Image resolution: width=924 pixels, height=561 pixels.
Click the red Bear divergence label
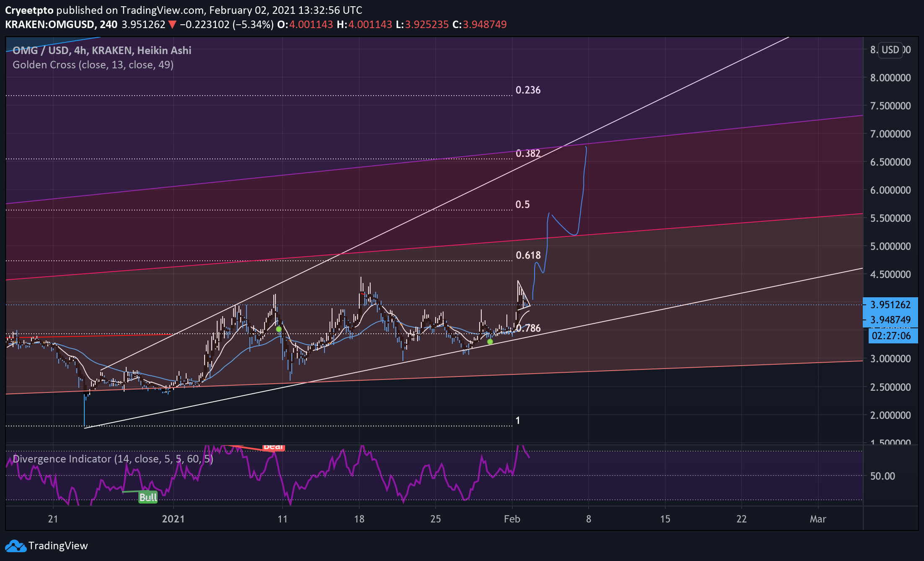point(273,447)
